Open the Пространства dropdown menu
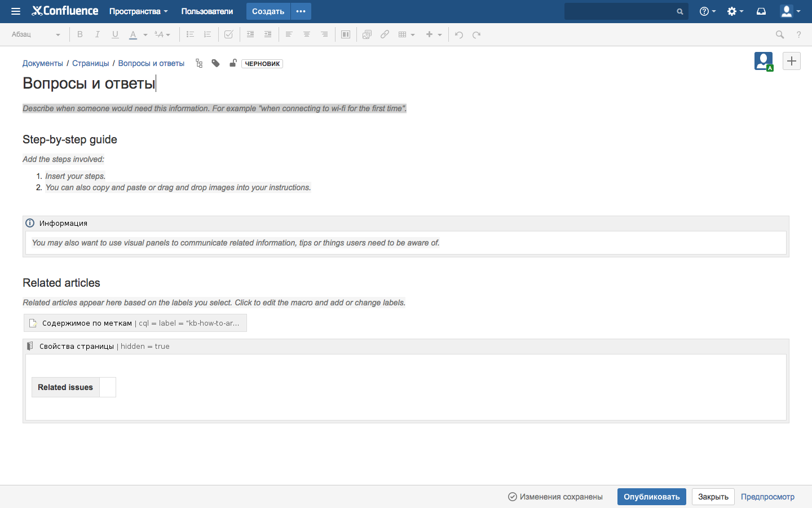 (139, 11)
